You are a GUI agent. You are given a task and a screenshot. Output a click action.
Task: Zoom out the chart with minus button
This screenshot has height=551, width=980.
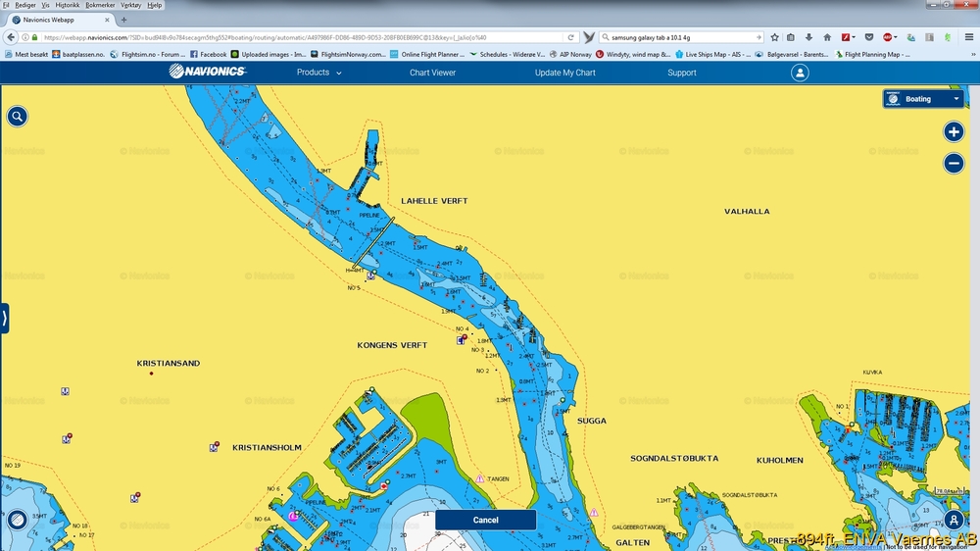954,163
